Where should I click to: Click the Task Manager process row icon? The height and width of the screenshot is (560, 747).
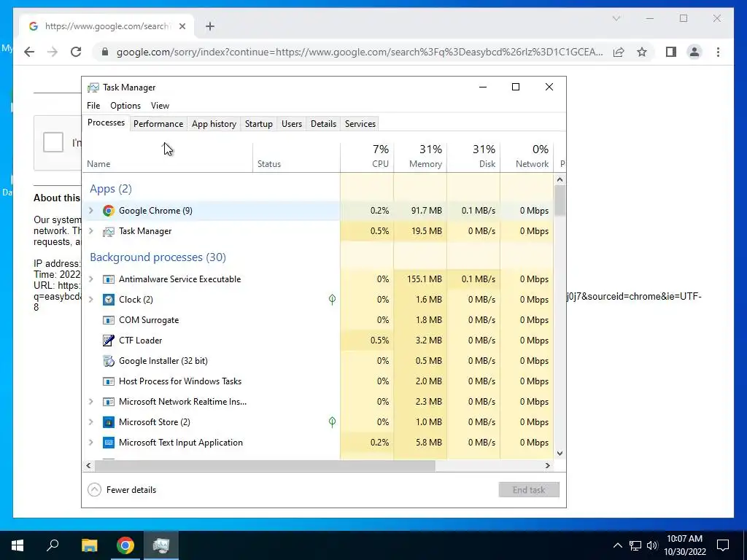click(x=109, y=231)
